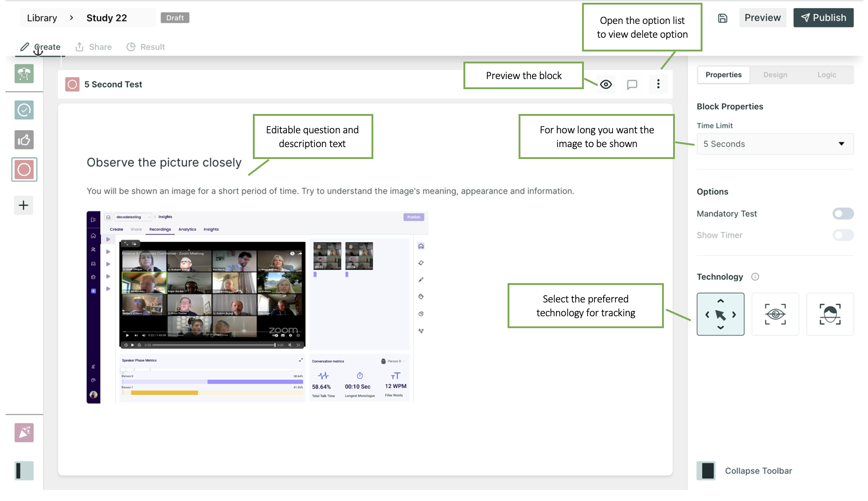The width and height of the screenshot is (868, 501).
Task: Click the save icon near Preview
Action: coord(723,18)
